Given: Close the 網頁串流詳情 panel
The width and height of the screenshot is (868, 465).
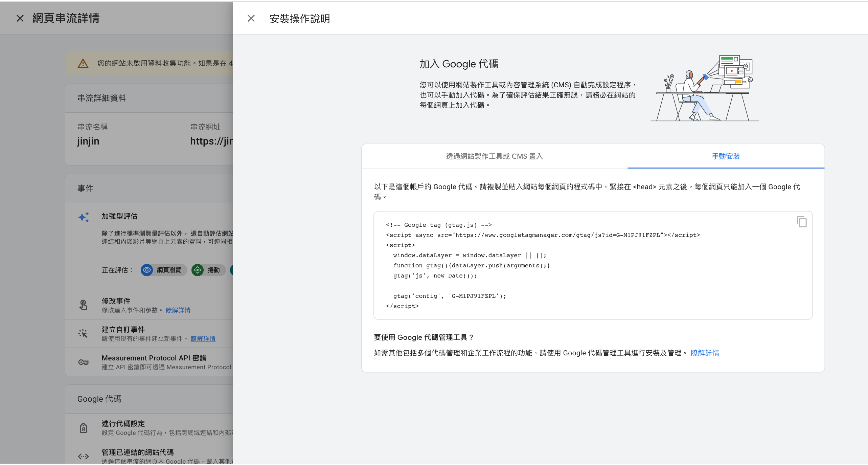Looking at the screenshot, I should [20, 18].
